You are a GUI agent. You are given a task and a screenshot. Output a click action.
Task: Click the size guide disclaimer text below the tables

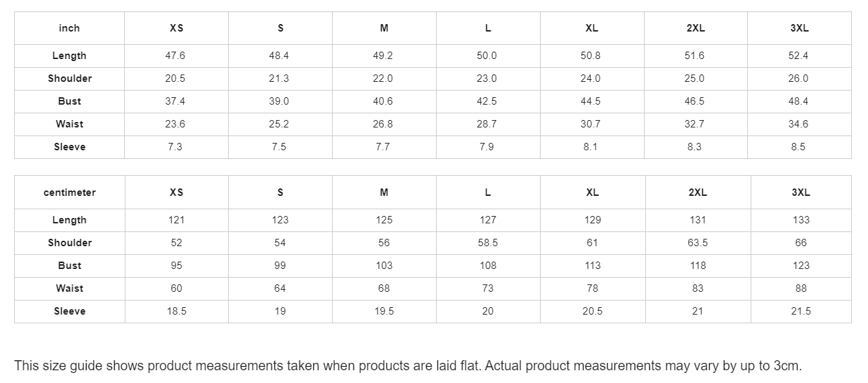tap(408, 366)
